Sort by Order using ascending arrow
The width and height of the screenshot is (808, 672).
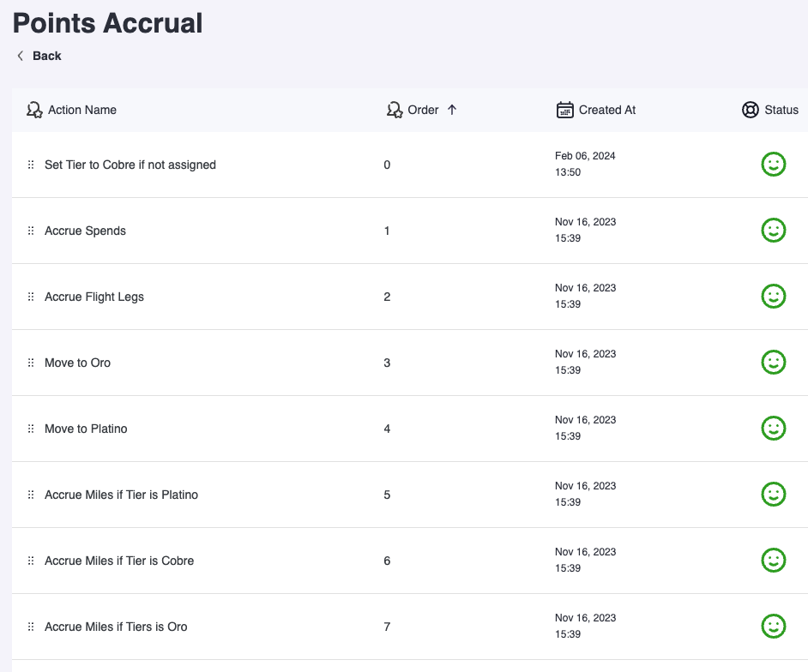coord(452,110)
